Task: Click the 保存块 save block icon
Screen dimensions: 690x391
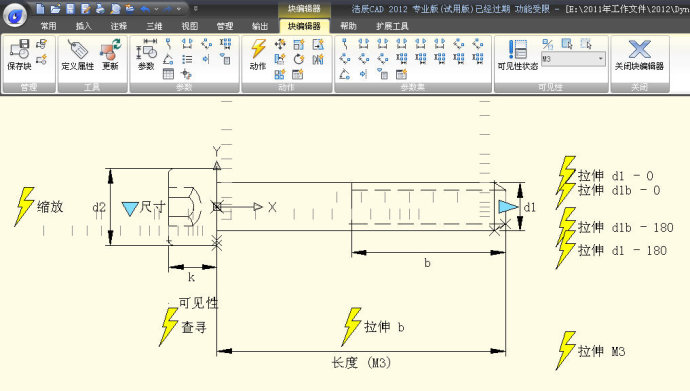Action: pos(19,54)
